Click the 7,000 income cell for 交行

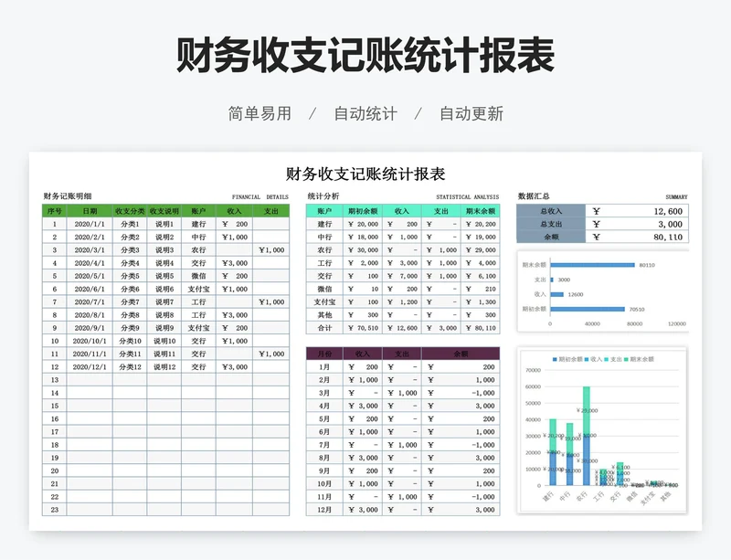402,276
